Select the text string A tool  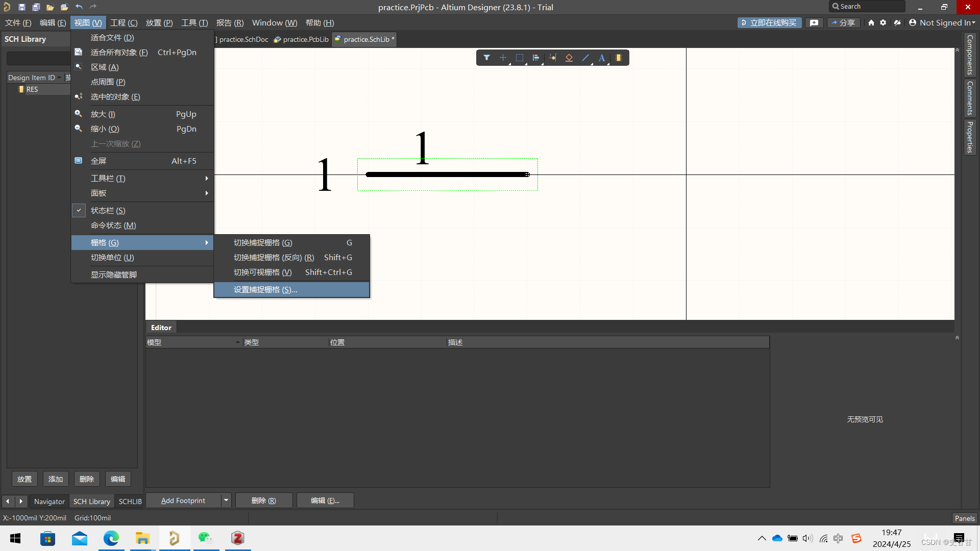602,58
